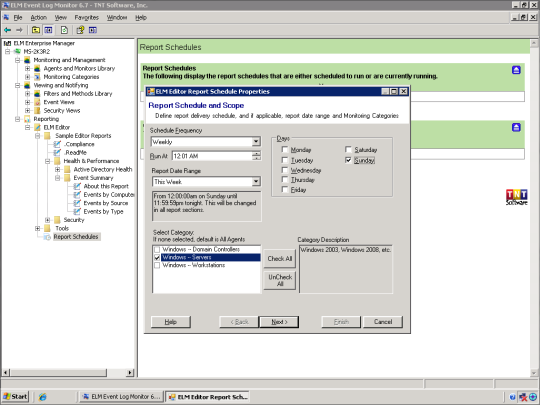Toggle the Show/Hide Console Tree icon
Screen dimensions: 540x405
(48, 30)
